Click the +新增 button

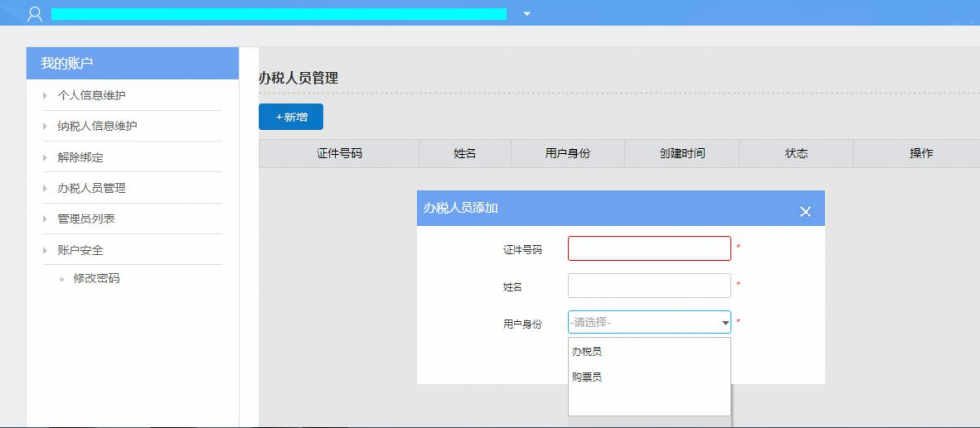coord(291,117)
